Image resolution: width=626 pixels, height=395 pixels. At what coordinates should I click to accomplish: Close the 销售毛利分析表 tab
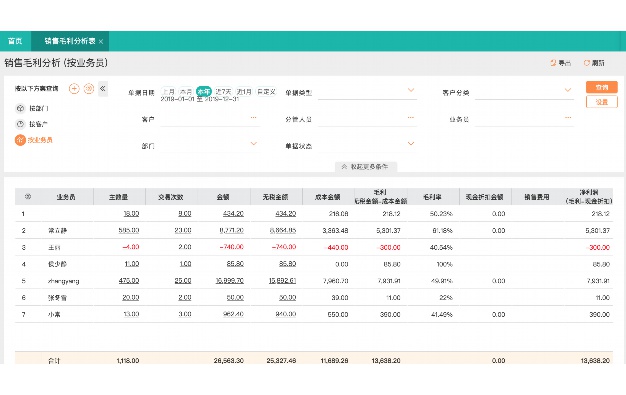click(x=101, y=42)
